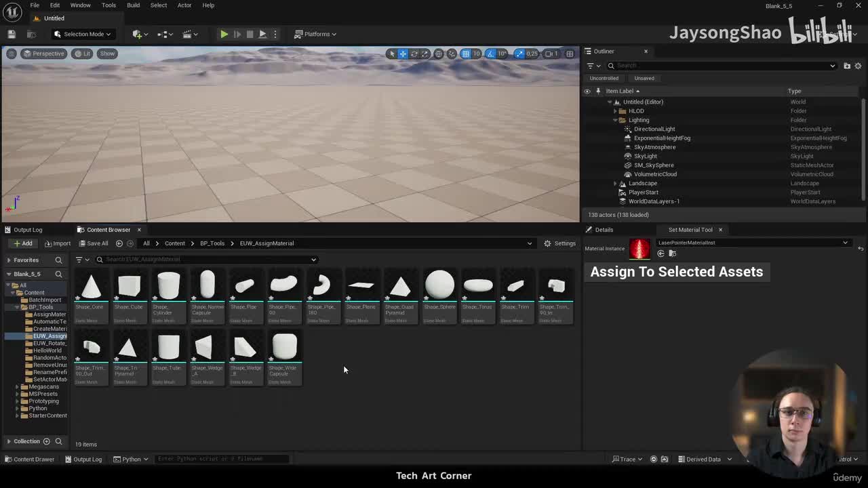The height and width of the screenshot is (488, 868).
Task: Open the Tools menu
Action: click(108, 5)
